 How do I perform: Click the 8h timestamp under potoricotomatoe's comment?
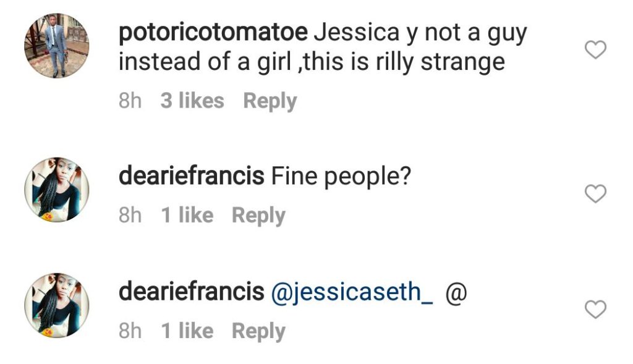[130, 101]
